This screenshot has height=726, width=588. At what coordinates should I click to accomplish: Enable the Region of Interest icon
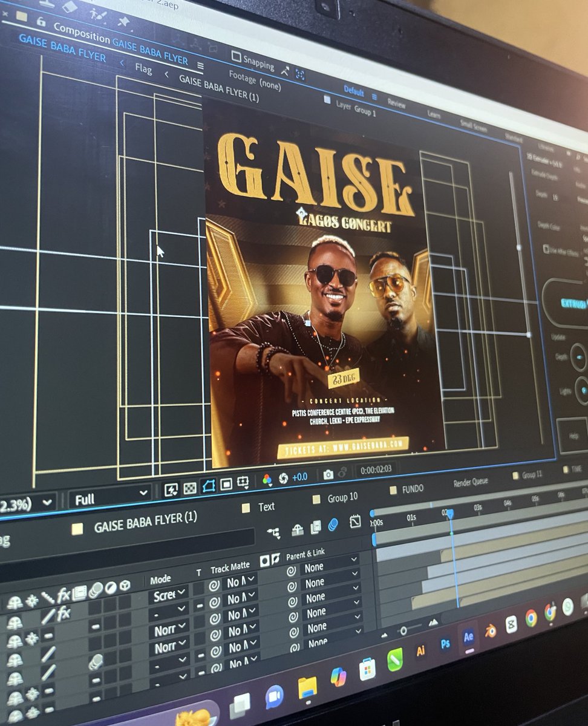pyautogui.click(x=226, y=484)
